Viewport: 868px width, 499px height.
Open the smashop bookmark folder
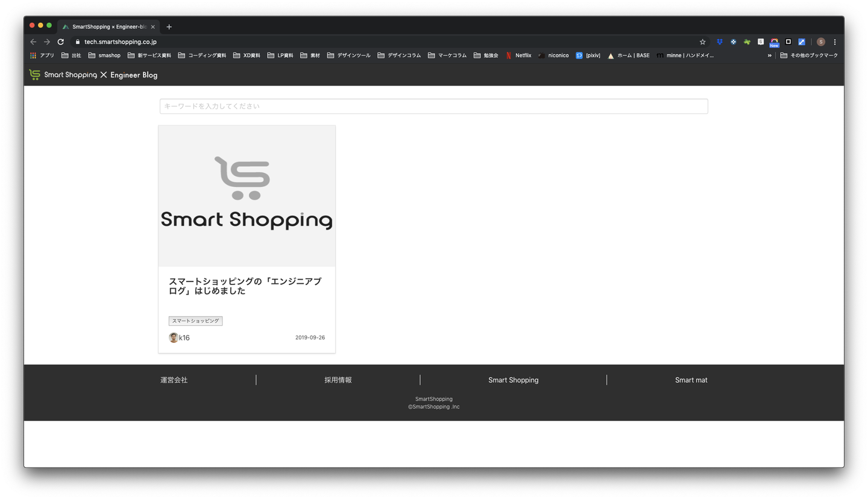(104, 55)
